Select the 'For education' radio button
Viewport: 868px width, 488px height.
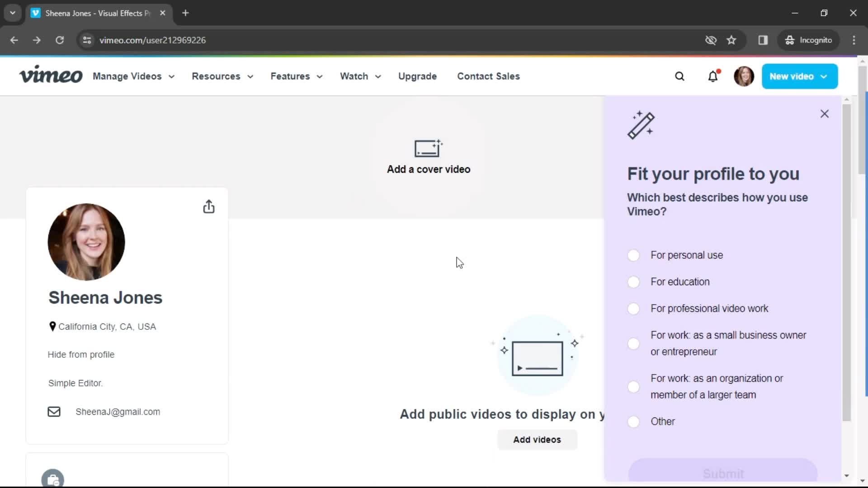click(x=634, y=281)
